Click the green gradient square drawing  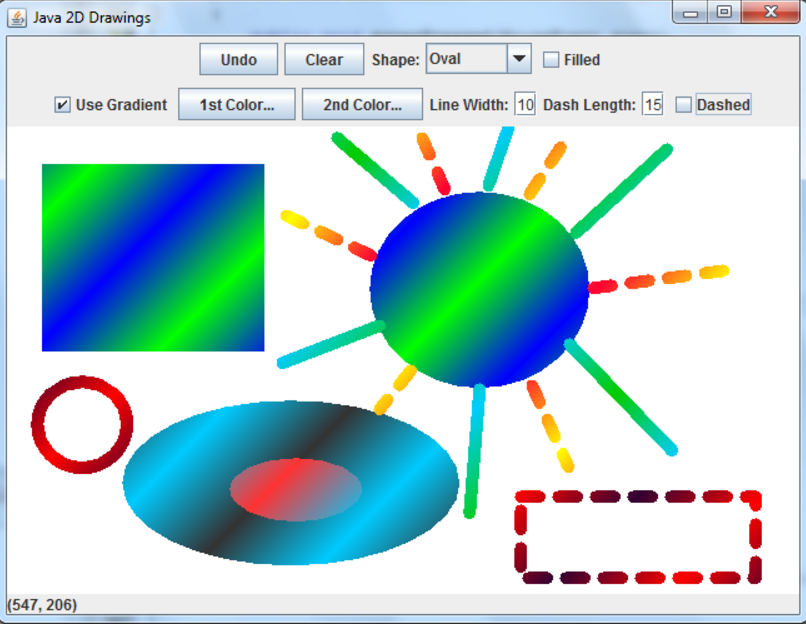click(x=151, y=255)
